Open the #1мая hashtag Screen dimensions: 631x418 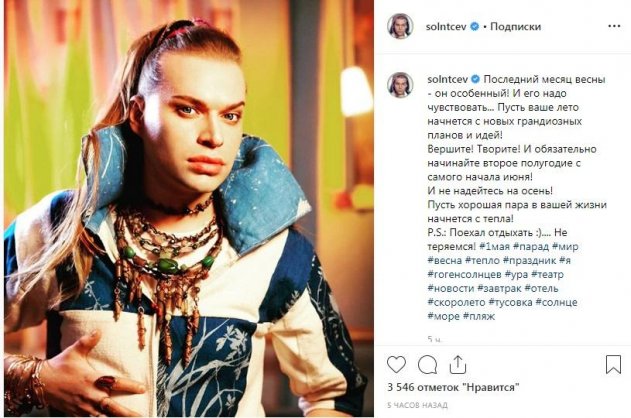[495, 246]
